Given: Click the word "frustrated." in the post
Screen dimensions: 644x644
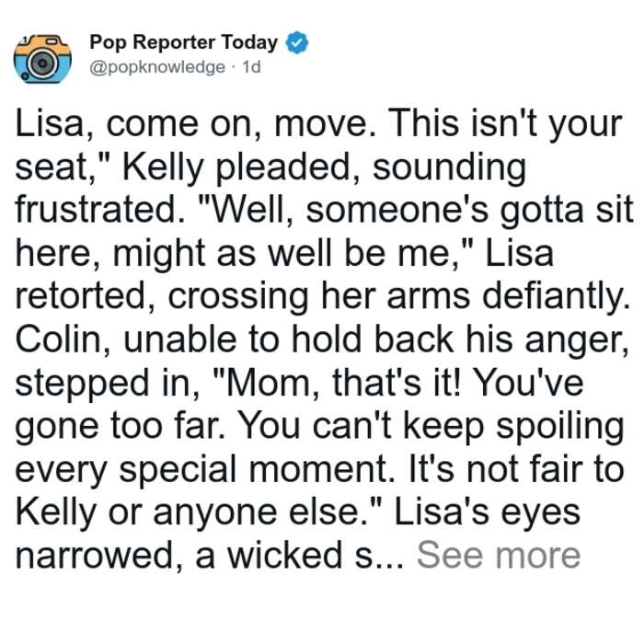Looking at the screenshot, I should [99, 210].
